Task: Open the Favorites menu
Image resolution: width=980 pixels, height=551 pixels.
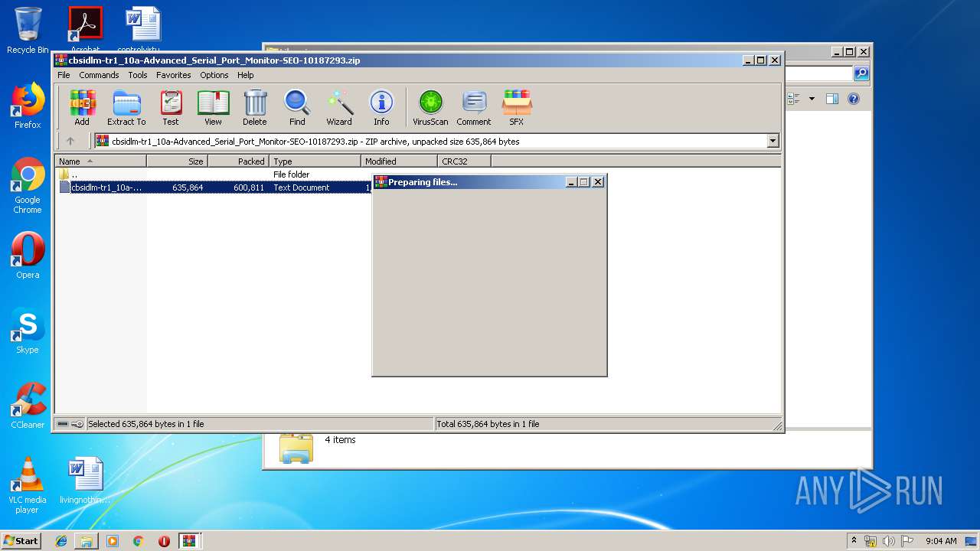Action: tap(174, 75)
